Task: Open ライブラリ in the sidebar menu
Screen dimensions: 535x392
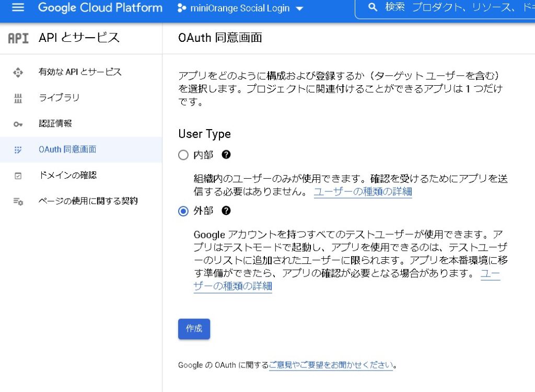Action: tap(59, 98)
